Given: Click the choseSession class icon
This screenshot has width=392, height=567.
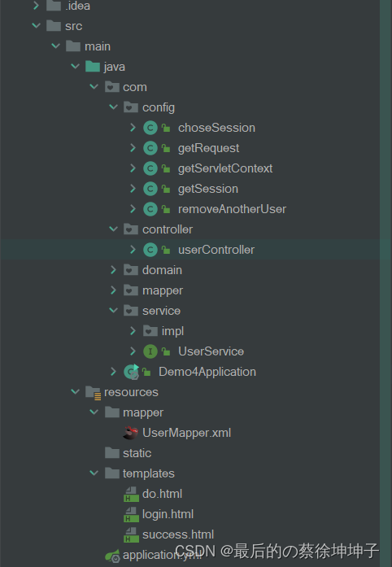Looking at the screenshot, I should (x=150, y=128).
